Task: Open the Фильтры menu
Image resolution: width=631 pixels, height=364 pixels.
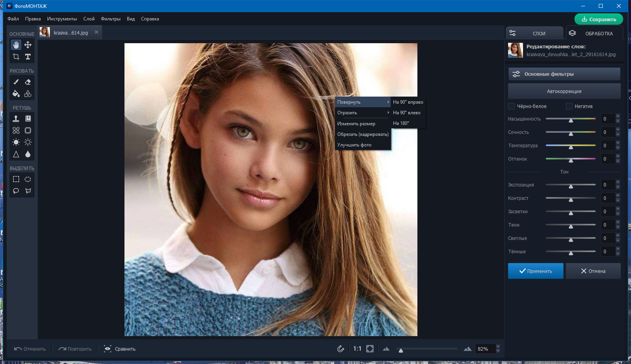Action: click(111, 19)
